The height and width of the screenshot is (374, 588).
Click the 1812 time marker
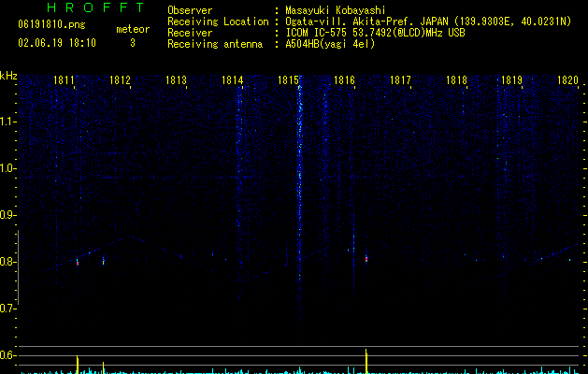120,80
